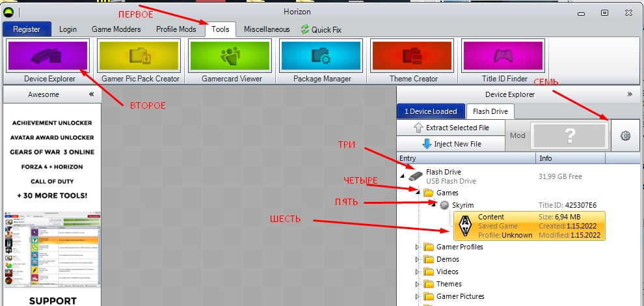
Task: Collapse the Games folder node
Action: 418,193
